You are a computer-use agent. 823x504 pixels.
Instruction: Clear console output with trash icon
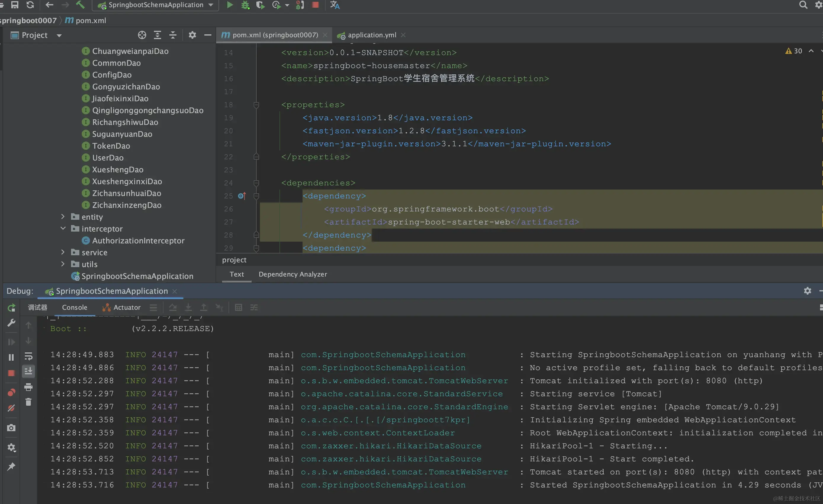tap(28, 402)
